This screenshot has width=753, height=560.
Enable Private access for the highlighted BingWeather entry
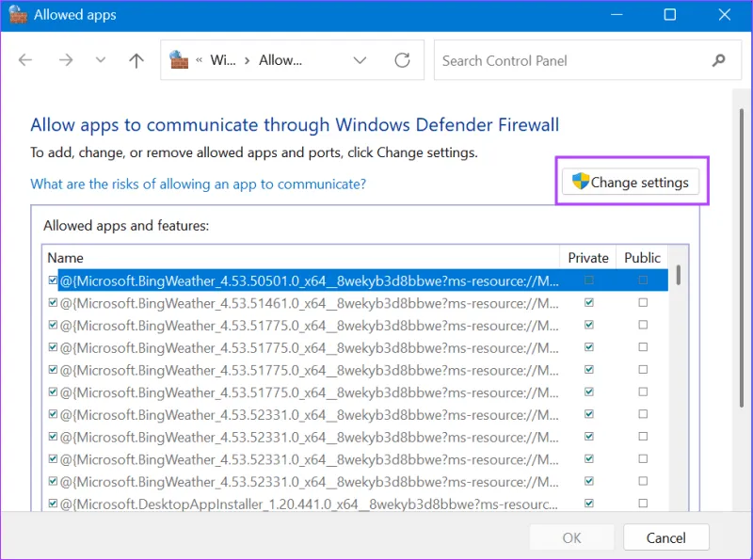coord(587,280)
